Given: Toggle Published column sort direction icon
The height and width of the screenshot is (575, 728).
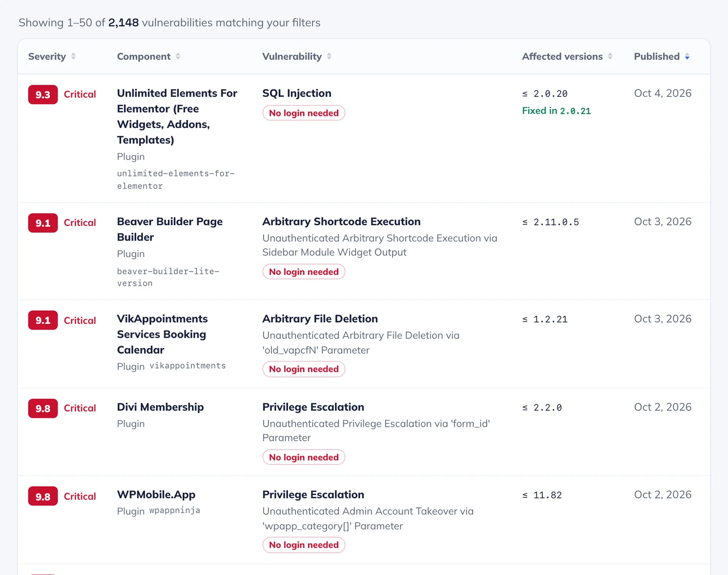Looking at the screenshot, I should tap(687, 56).
